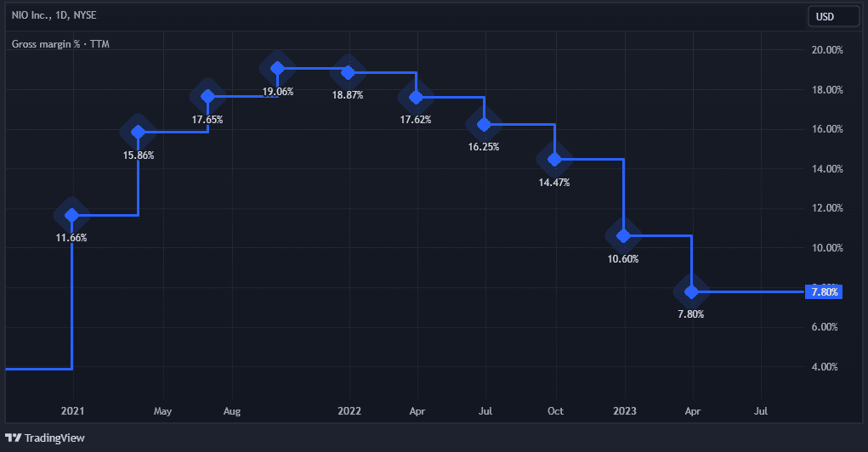
Task: Select the Gross margin % TTM legend label
Action: [x=60, y=43]
